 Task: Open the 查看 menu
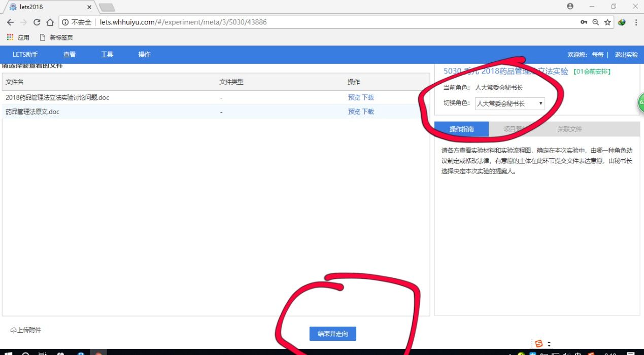[x=70, y=55]
